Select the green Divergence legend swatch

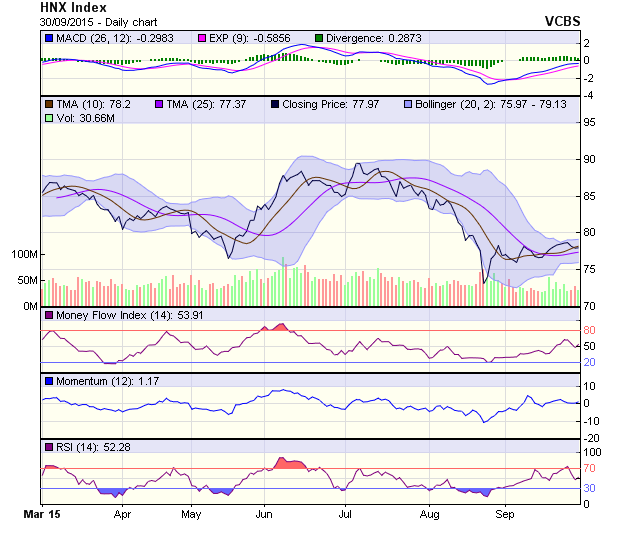click(319, 37)
